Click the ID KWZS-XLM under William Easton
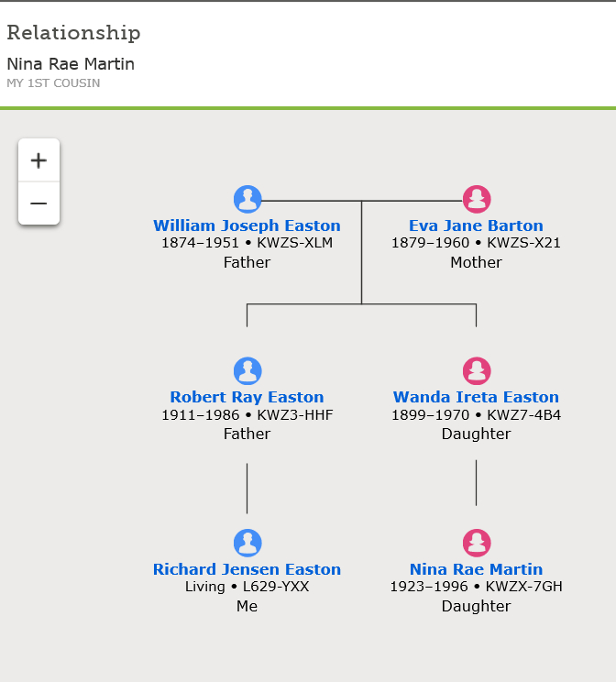Image resolution: width=616 pixels, height=682 pixels. (295, 243)
